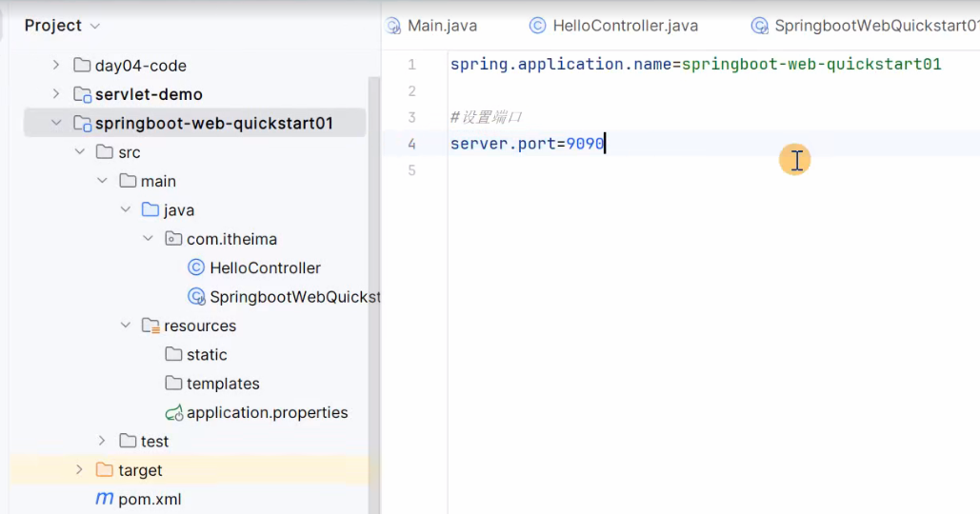The height and width of the screenshot is (514, 980).
Task: Select the src tree row
Action: pyautogui.click(x=130, y=151)
